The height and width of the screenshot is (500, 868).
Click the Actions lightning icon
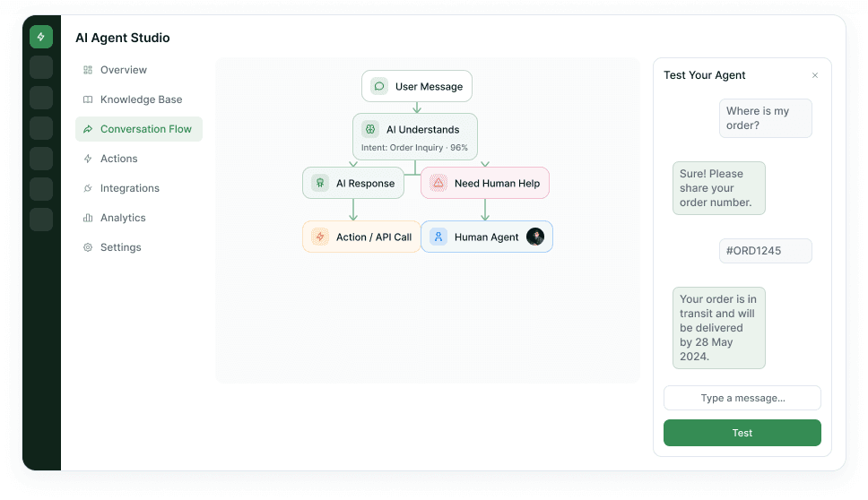tap(88, 159)
